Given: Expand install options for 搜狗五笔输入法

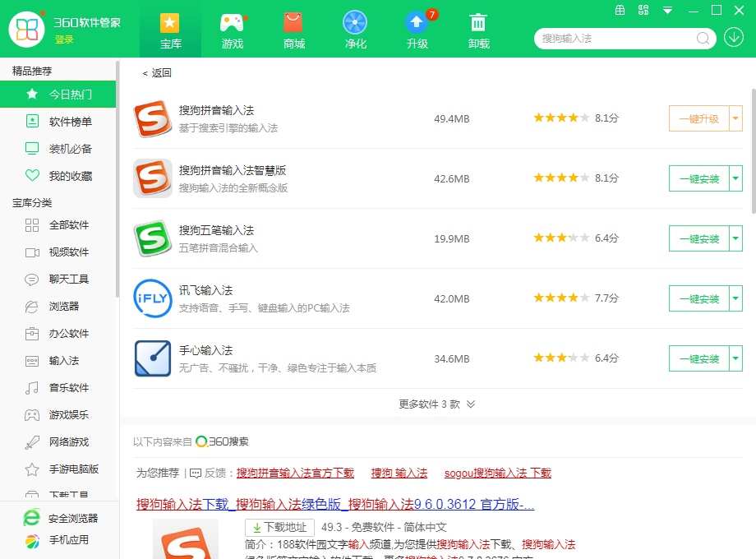Looking at the screenshot, I should tap(735, 238).
